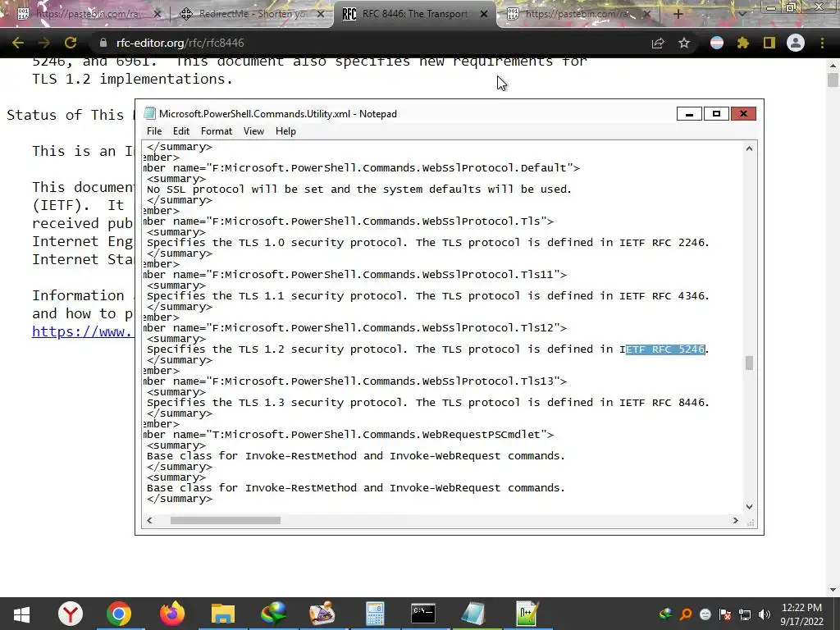Screen dimensions: 840x630
Task: Open Firefox from the taskbar
Action: [172, 614]
